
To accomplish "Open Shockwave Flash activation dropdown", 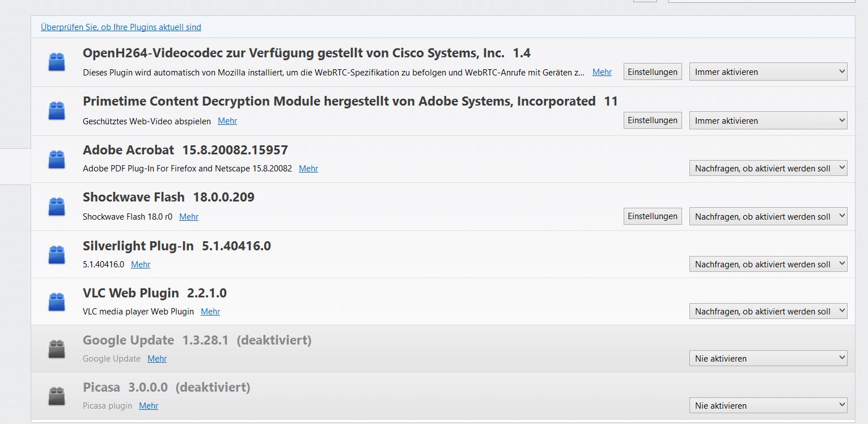I will (768, 217).
